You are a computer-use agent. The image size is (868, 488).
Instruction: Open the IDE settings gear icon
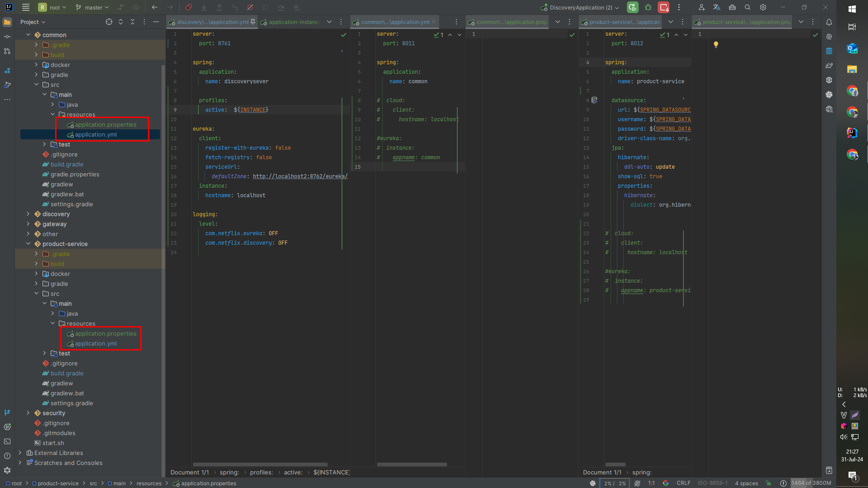click(763, 7)
